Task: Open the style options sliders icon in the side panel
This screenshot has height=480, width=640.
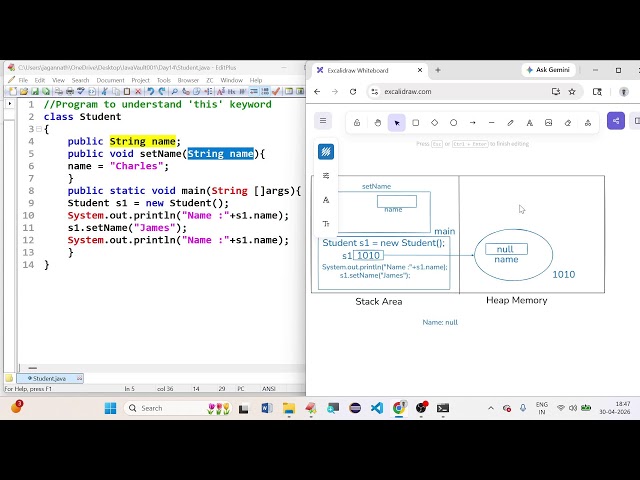Action: pos(326,176)
